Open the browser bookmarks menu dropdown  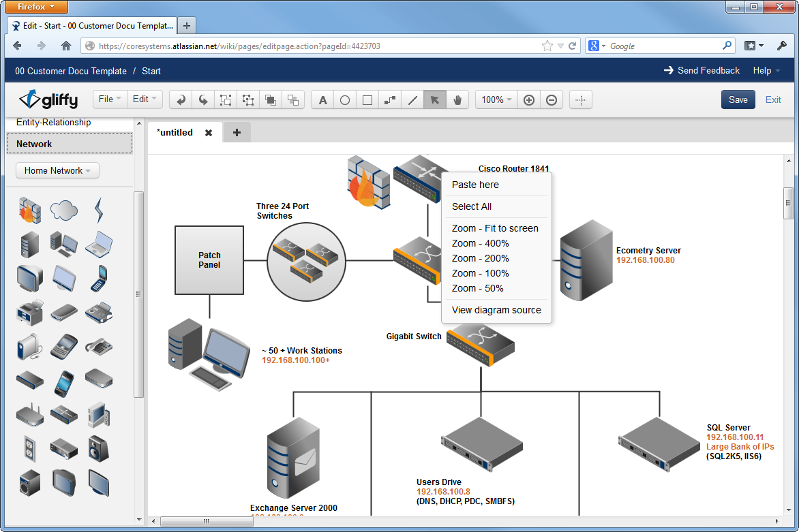point(754,46)
